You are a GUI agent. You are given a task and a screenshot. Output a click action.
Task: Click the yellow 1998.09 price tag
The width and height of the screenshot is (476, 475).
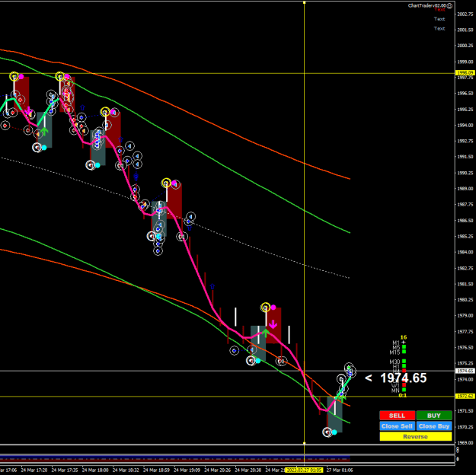point(465,73)
